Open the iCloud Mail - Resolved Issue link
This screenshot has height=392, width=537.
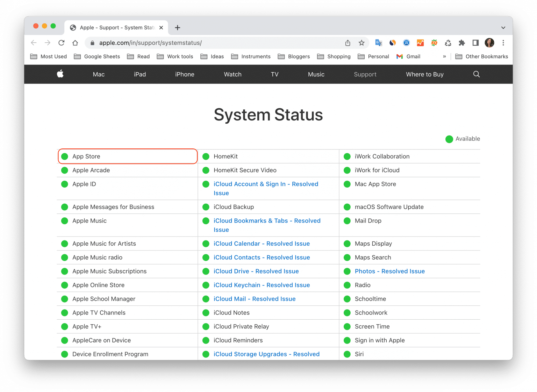point(254,299)
